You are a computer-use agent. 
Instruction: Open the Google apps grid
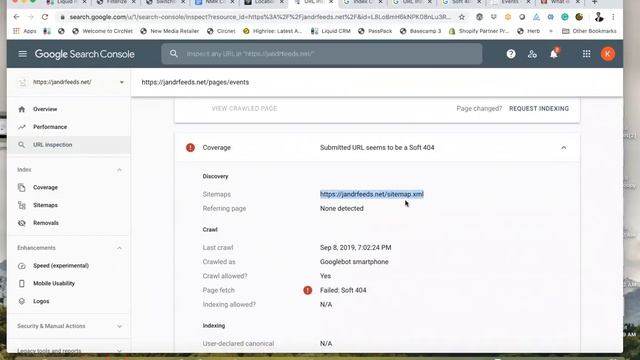click(x=586, y=54)
